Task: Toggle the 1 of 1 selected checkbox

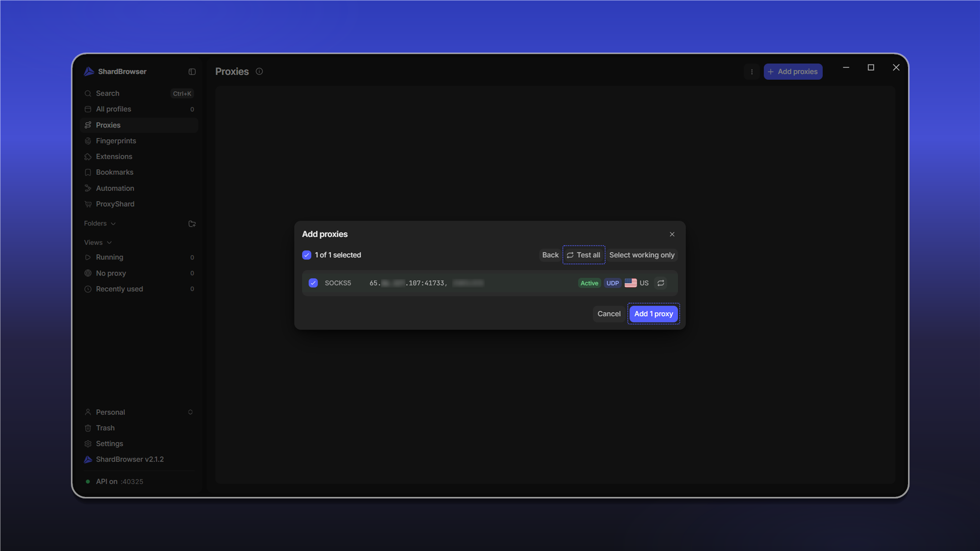Action: pyautogui.click(x=307, y=255)
